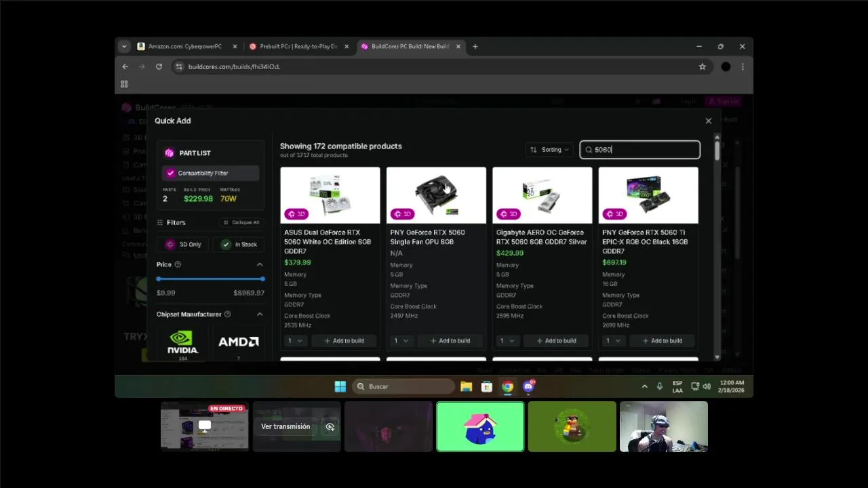Toggle the 3D Only filter
This screenshot has height=488, width=868.
pos(183,244)
